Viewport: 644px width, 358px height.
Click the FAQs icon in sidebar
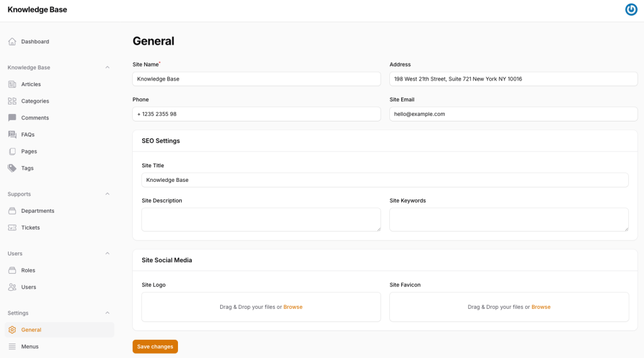click(x=13, y=135)
